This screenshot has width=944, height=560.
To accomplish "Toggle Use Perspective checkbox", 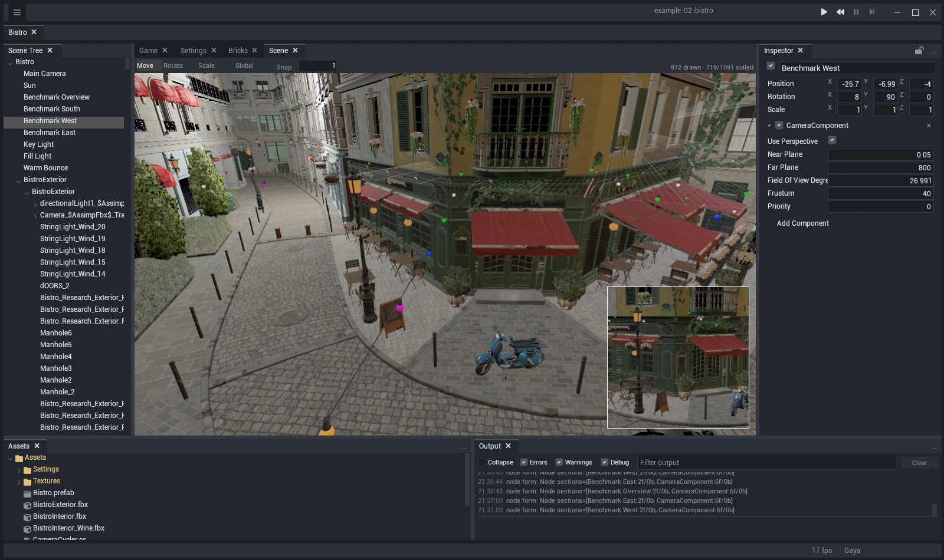I will pyautogui.click(x=832, y=140).
